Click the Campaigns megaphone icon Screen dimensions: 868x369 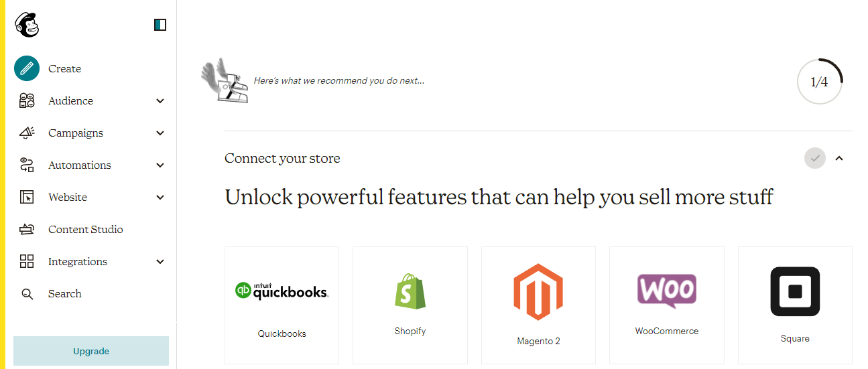[x=27, y=133]
